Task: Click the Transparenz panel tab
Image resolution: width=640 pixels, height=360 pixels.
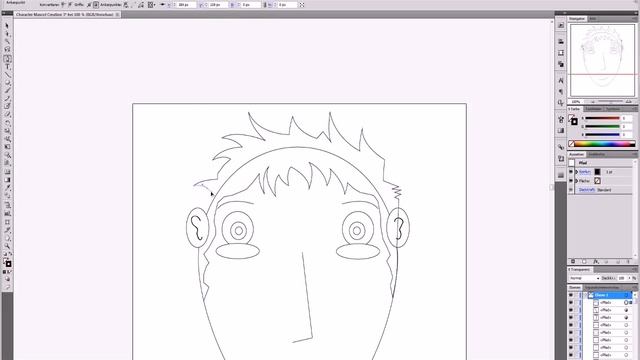Action: click(x=580, y=269)
